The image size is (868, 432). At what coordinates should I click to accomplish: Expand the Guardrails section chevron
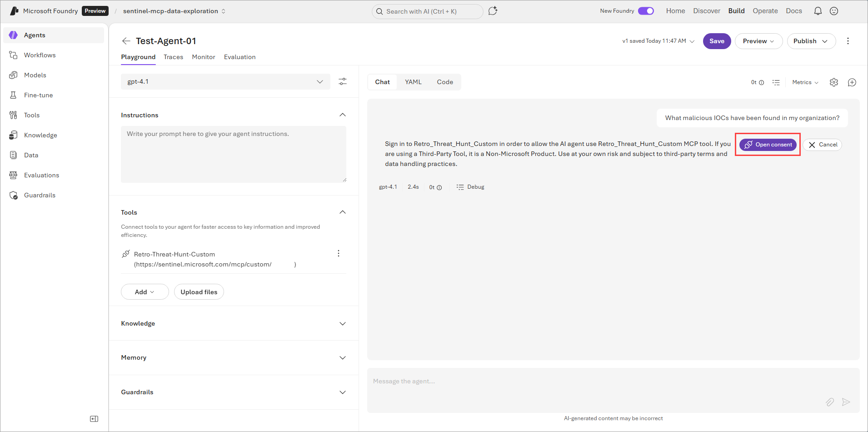pyautogui.click(x=343, y=392)
